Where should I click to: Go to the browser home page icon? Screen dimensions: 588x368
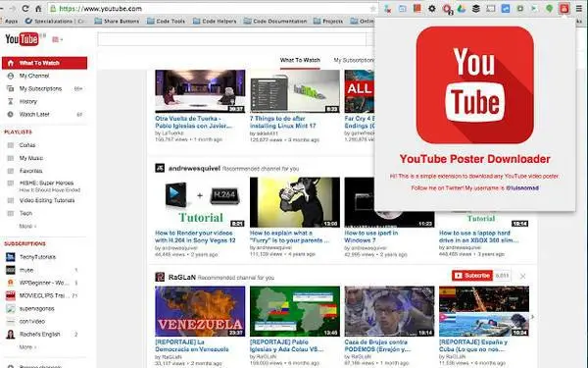pos(38,8)
